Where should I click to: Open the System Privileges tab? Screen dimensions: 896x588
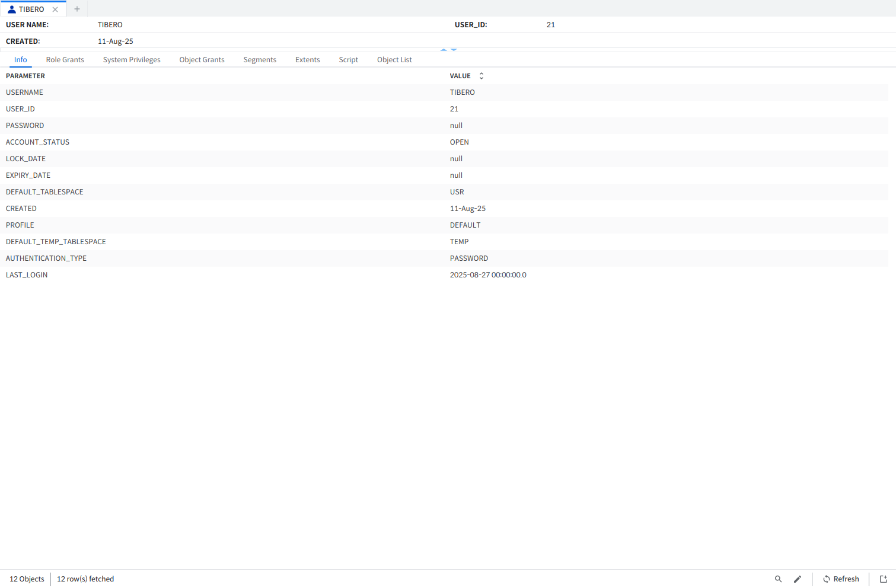click(132, 60)
